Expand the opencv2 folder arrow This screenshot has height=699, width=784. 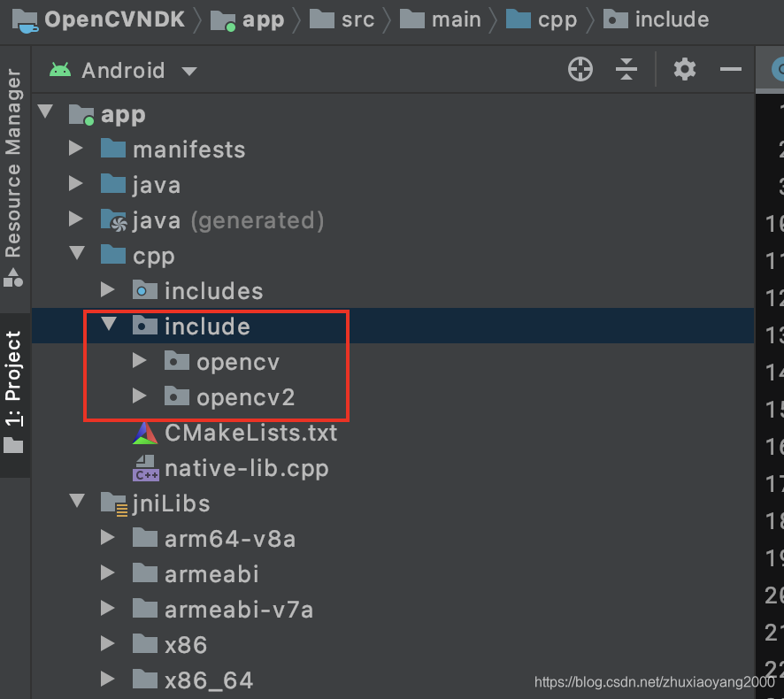140,396
